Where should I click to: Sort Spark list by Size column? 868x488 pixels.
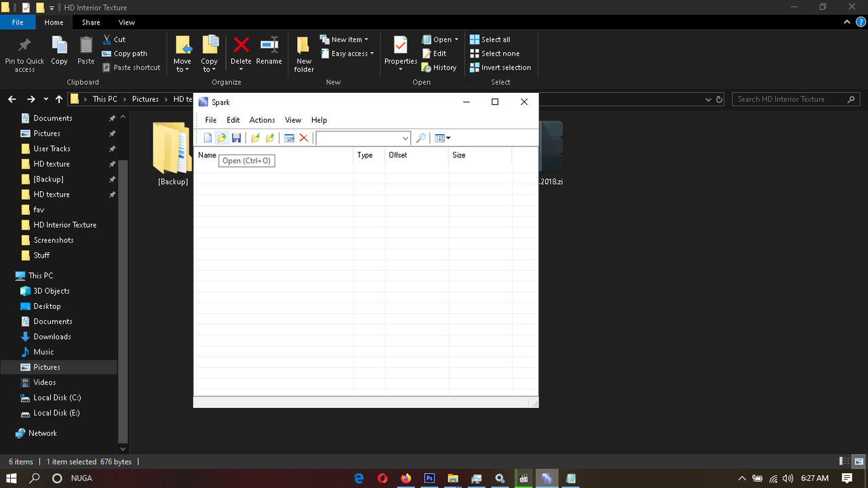pos(480,155)
